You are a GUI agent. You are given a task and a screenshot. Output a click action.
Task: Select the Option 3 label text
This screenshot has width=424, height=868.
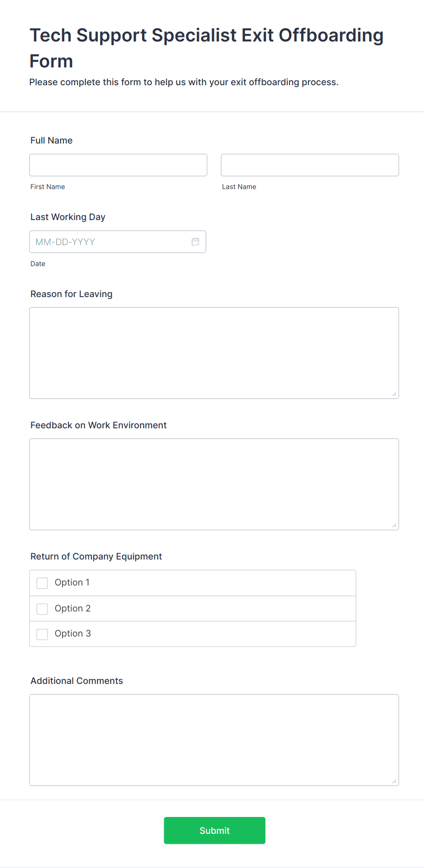click(73, 633)
